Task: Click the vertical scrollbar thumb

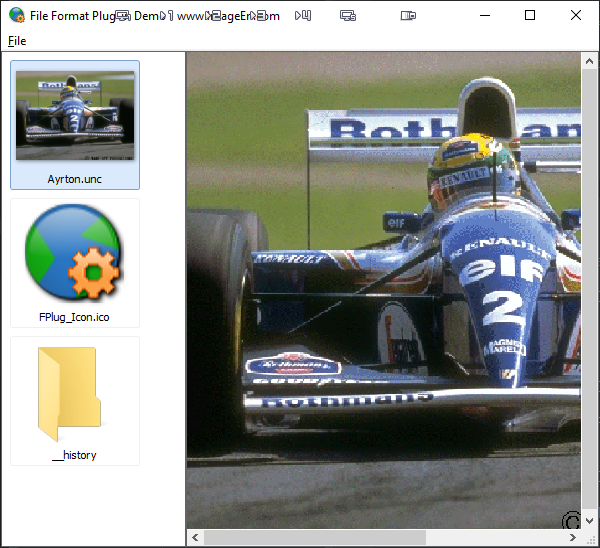Action: (589, 291)
